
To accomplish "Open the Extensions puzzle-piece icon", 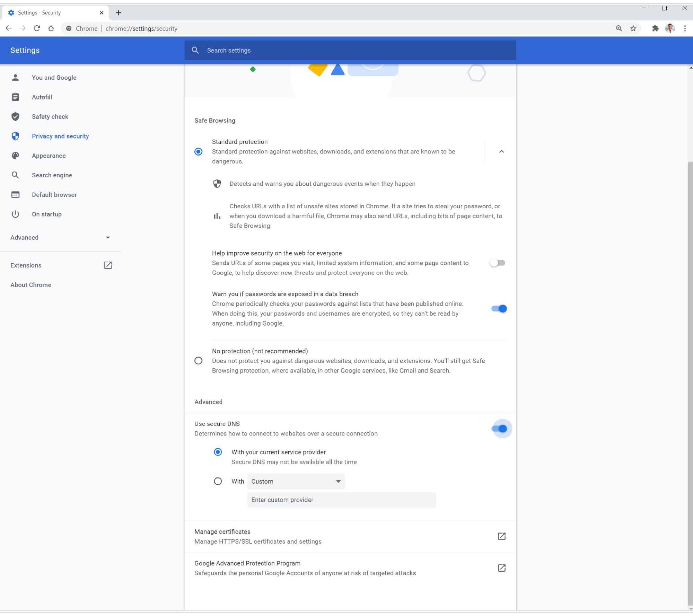I will coord(655,28).
